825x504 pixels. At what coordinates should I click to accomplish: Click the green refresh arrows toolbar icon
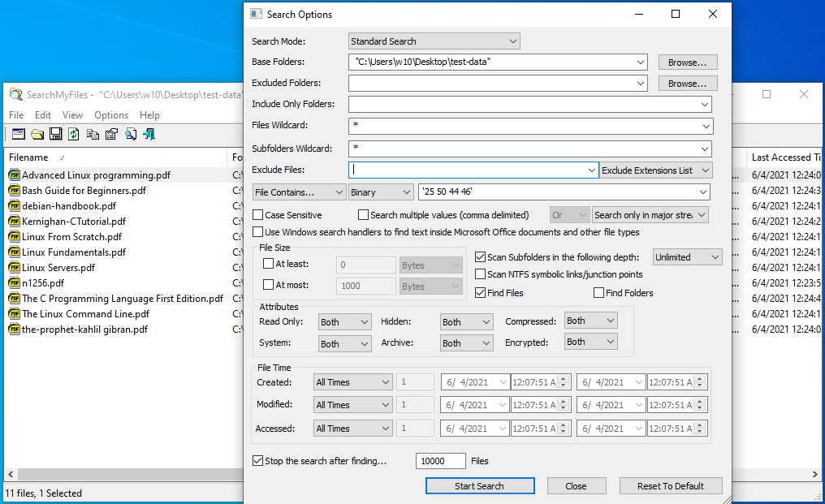(74, 134)
